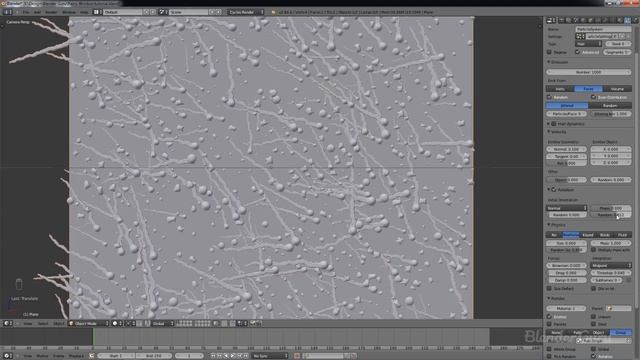Screen dimensions: 640x360
Task: Open the Midpoint integration dropdown
Action: click(611, 265)
